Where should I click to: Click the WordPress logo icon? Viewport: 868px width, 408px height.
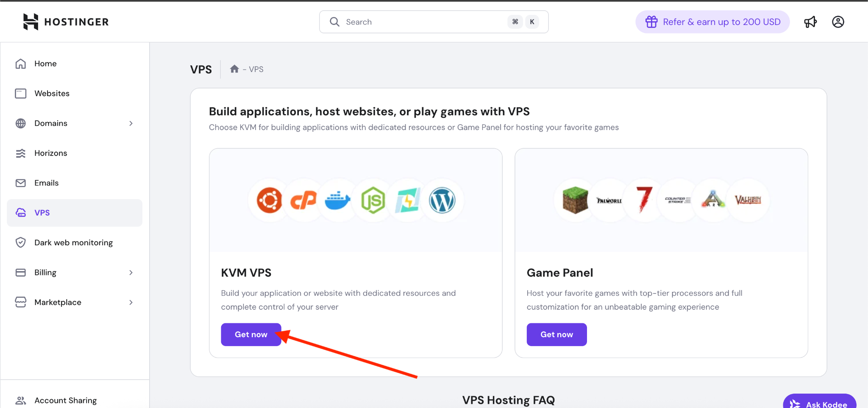pos(442,200)
